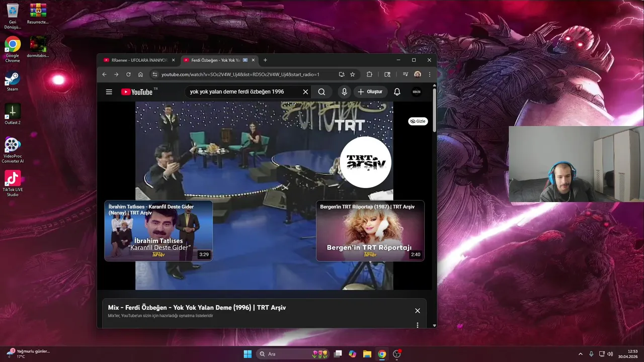Image resolution: width=644 pixels, height=362 pixels.
Task: Open the YouTube account avatar menu
Action: [417, 92]
